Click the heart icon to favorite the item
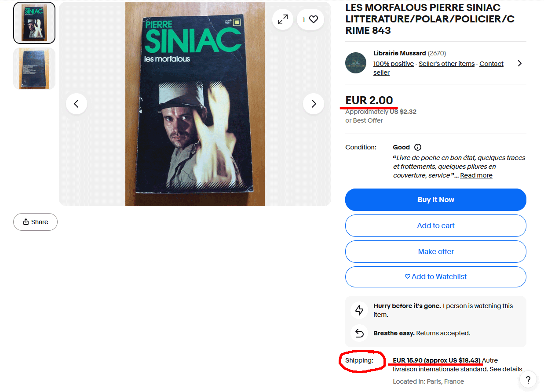The height and width of the screenshot is (392, 544). 313,19
